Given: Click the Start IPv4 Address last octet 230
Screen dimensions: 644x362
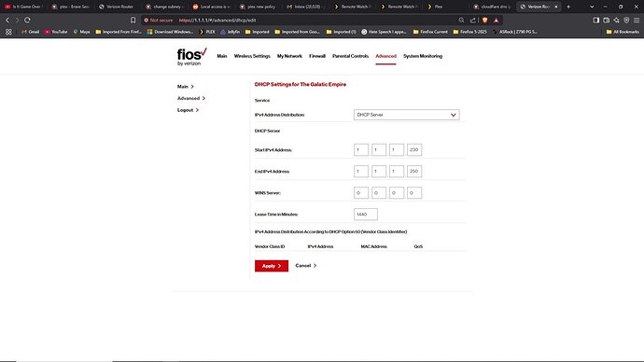Looking at the screenshot, I should [x=414, y=150].
